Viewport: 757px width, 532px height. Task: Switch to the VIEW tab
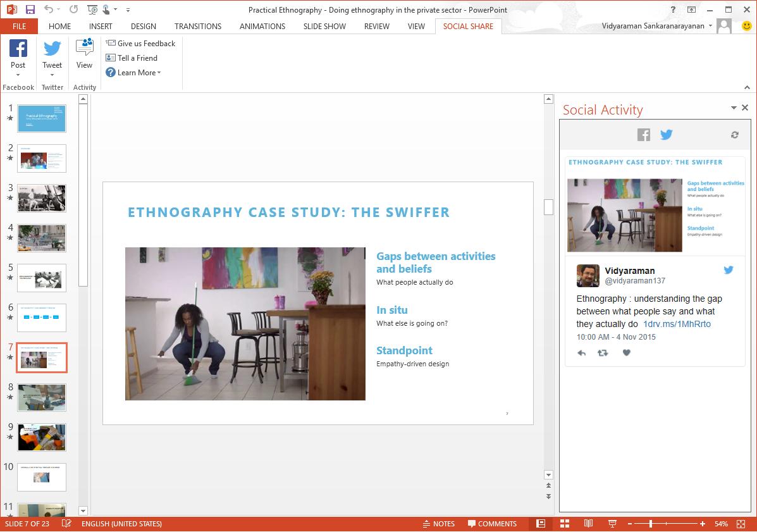416,26
